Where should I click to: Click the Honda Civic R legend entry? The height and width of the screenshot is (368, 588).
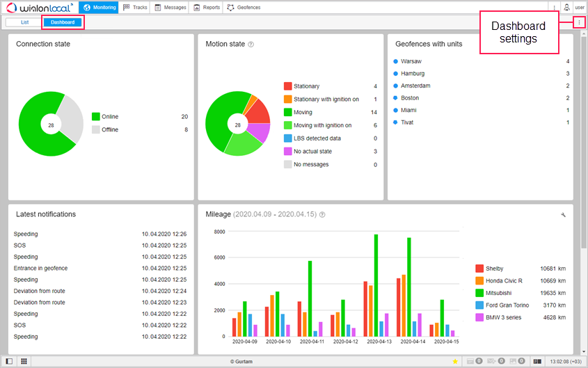pyautogui.click(x=521, y=280)
